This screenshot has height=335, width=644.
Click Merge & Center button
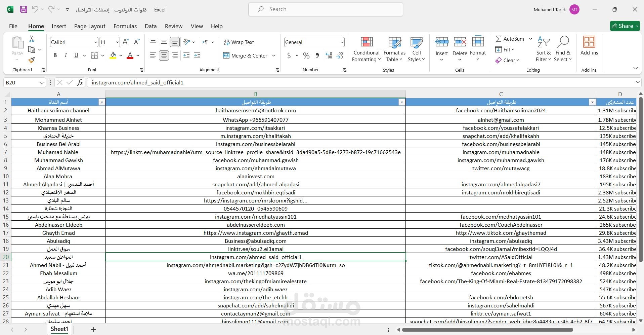[245, 55]
